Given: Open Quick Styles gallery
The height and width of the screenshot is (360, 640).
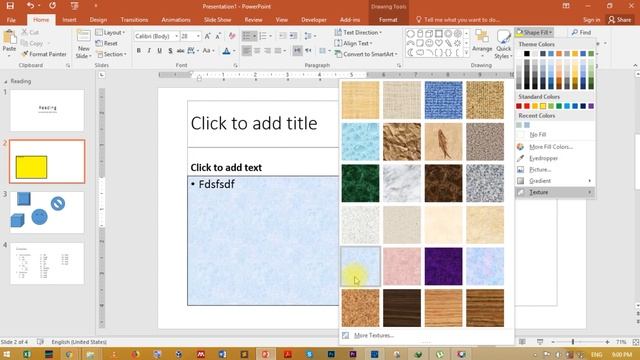Looking at the screenshot, I should click(x=503, y=44).
